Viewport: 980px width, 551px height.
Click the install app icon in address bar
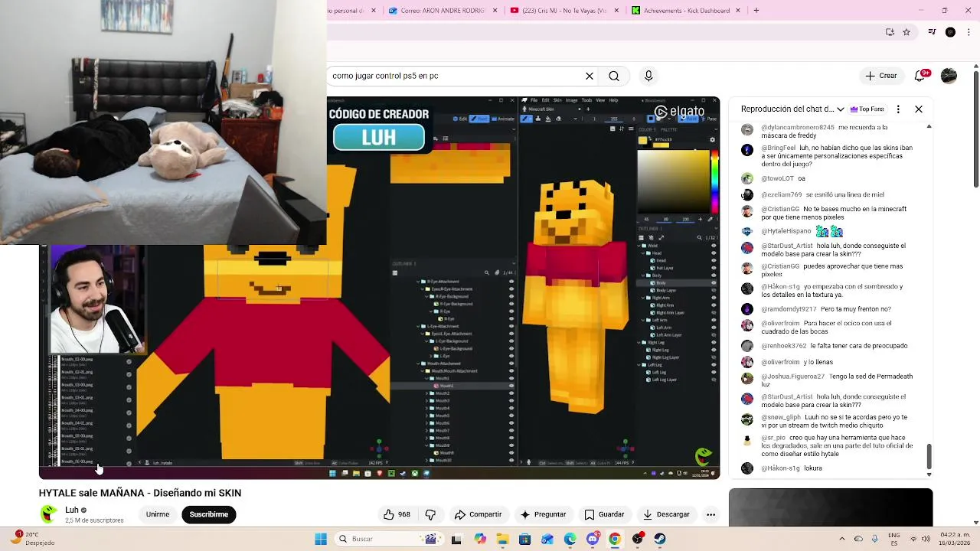tap(890, 32)
